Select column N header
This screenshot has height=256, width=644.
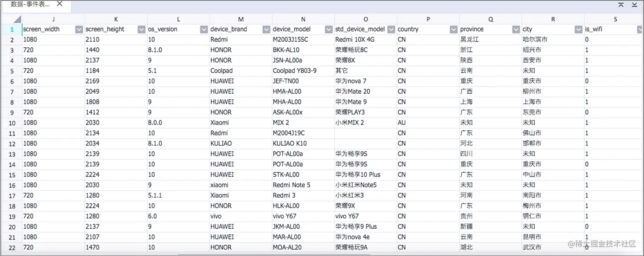303,19
